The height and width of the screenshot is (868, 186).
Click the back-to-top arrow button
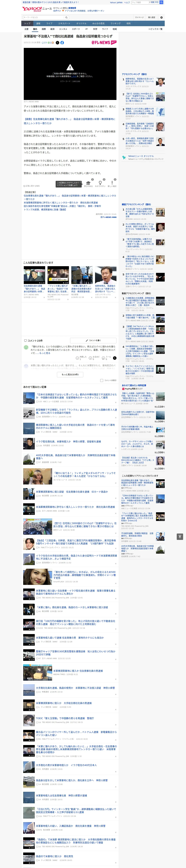(x=180, y=537)
